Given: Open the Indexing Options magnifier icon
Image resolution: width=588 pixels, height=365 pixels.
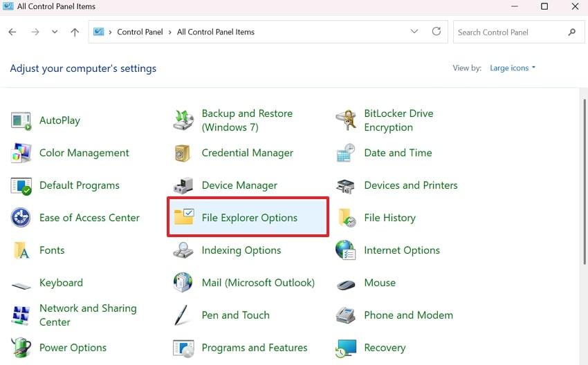Looking at the screenshot, I should [x=183, y=250].
